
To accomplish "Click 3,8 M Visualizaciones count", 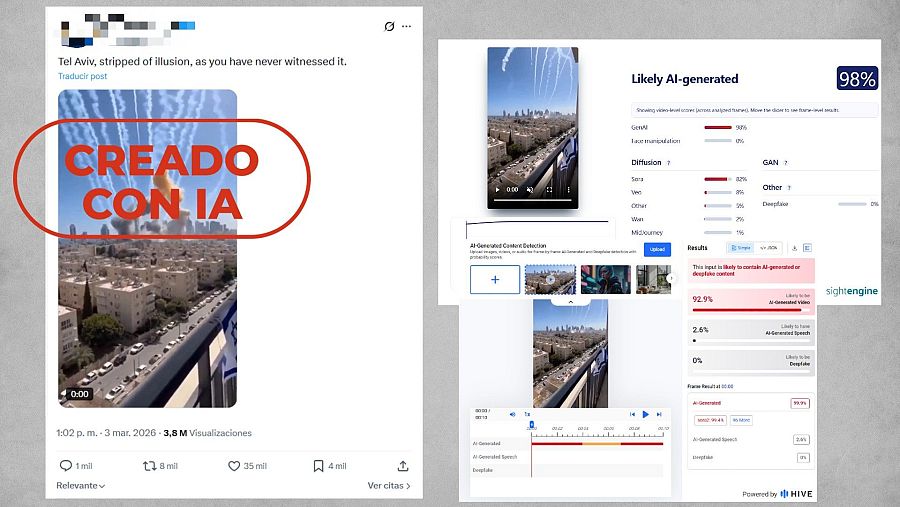I will click(x=207, y=433).
